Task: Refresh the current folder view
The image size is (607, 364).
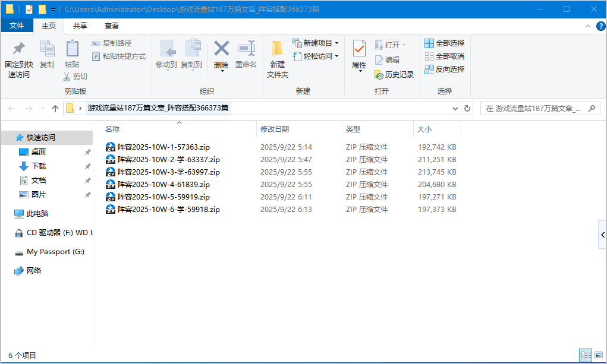Action: [x=467, y=109]
